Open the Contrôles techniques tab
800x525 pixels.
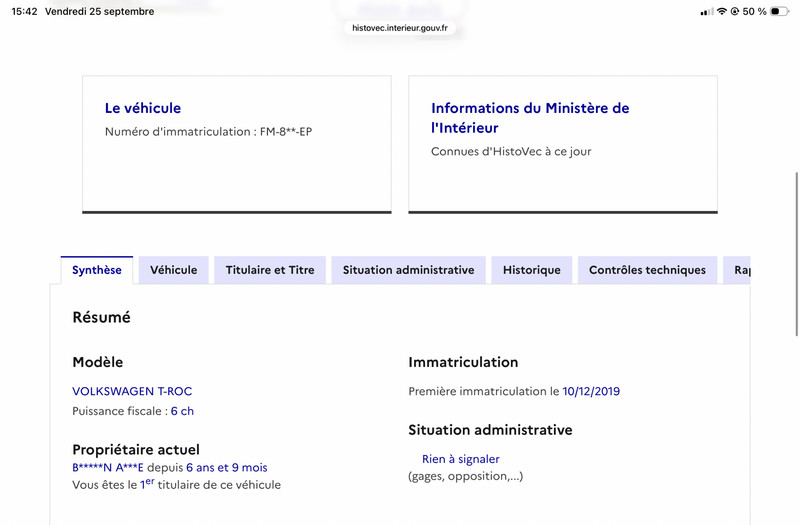pos(647,270)
